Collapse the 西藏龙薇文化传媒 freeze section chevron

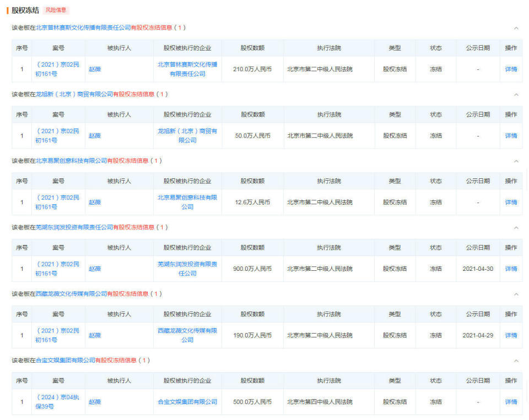tap(516, 294)
